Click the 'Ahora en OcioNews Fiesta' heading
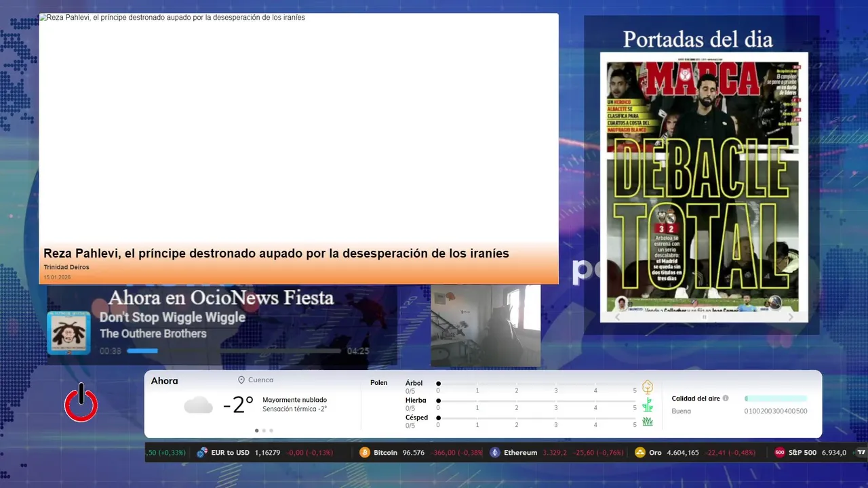 point(221,298)
